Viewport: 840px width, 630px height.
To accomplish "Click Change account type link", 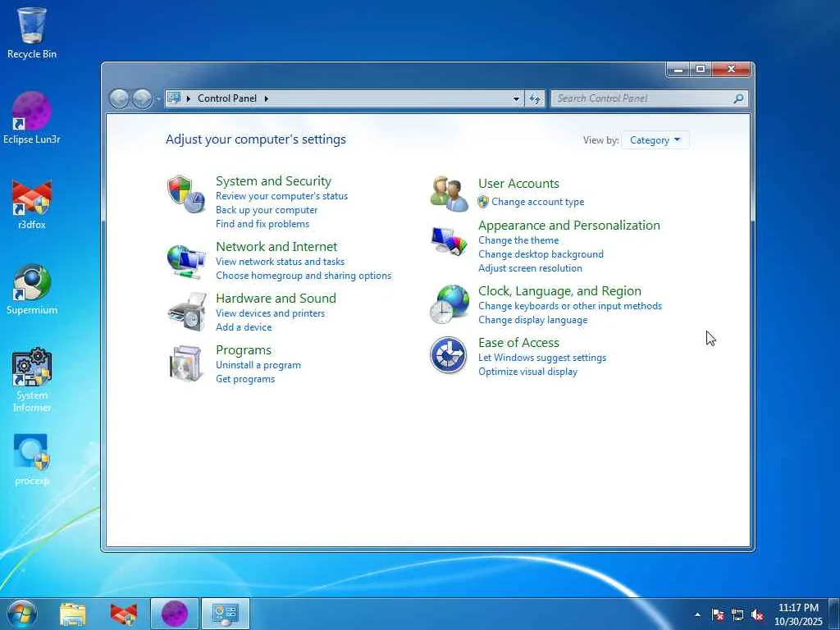I will [x=538, y=202].
